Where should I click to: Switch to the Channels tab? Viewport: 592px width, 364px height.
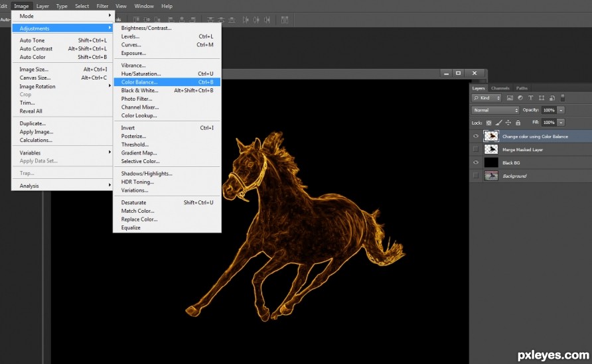tap(500, 88)
